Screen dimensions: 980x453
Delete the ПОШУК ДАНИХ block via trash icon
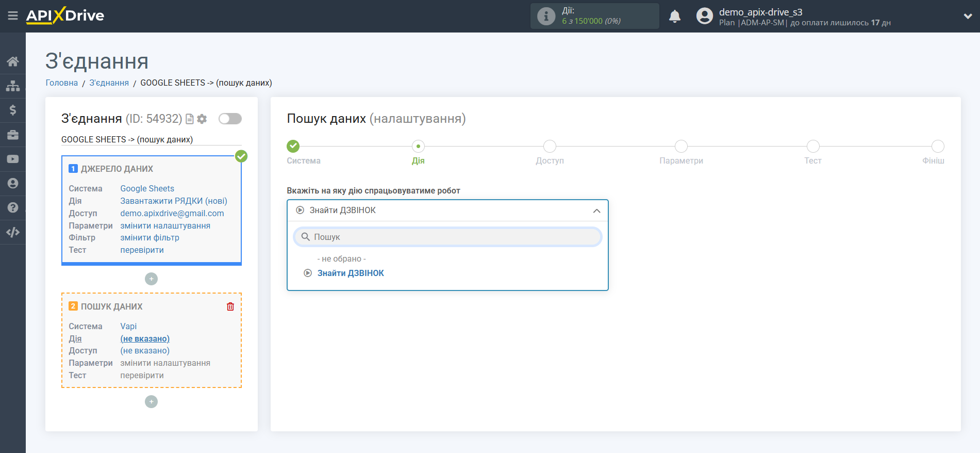click(x=230, y=306)
